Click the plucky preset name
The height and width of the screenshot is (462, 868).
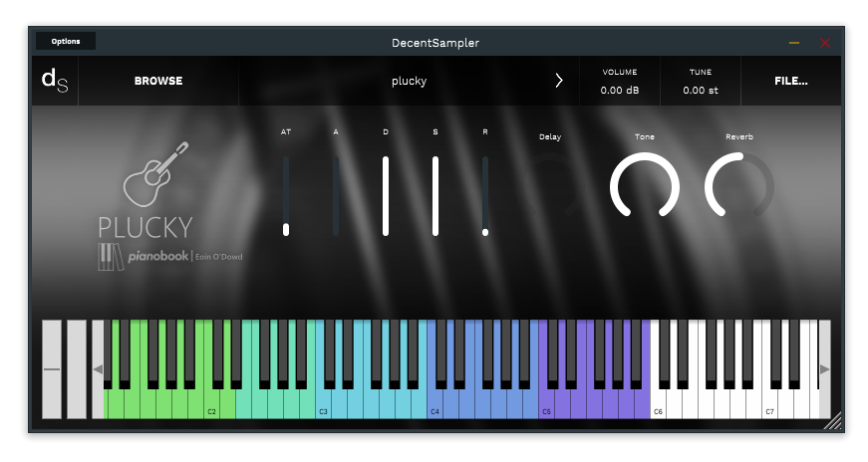(x=410, y=81)
